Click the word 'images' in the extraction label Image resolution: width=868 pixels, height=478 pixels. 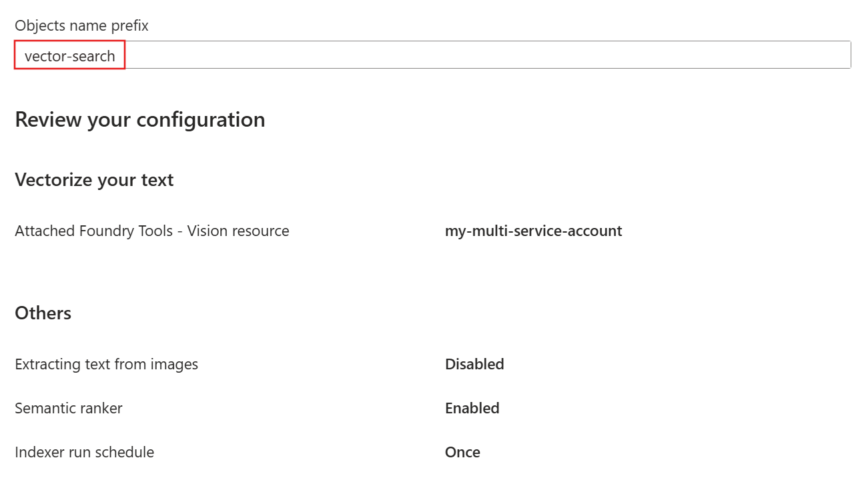(x=176, y=365)
